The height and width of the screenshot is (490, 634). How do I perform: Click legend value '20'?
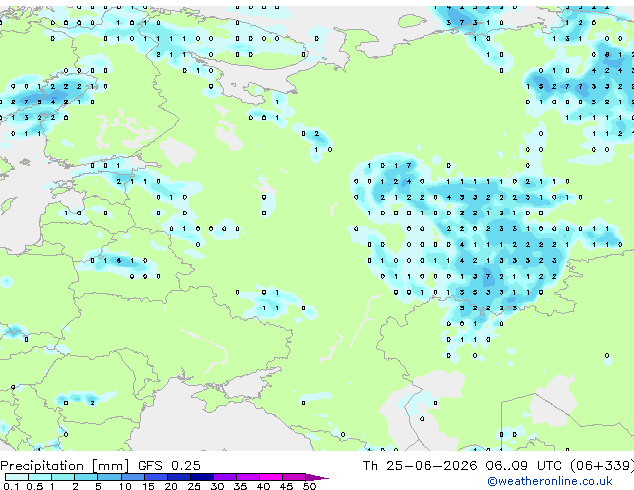171,486
